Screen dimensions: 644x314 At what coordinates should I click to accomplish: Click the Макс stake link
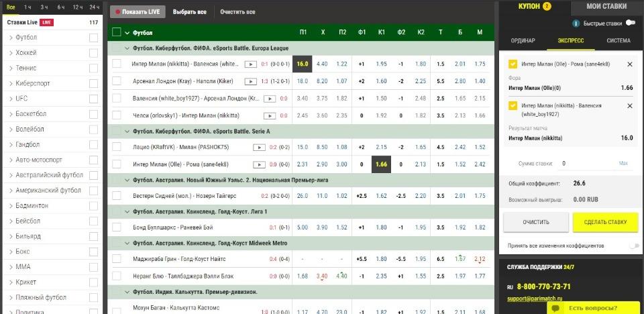623,164
